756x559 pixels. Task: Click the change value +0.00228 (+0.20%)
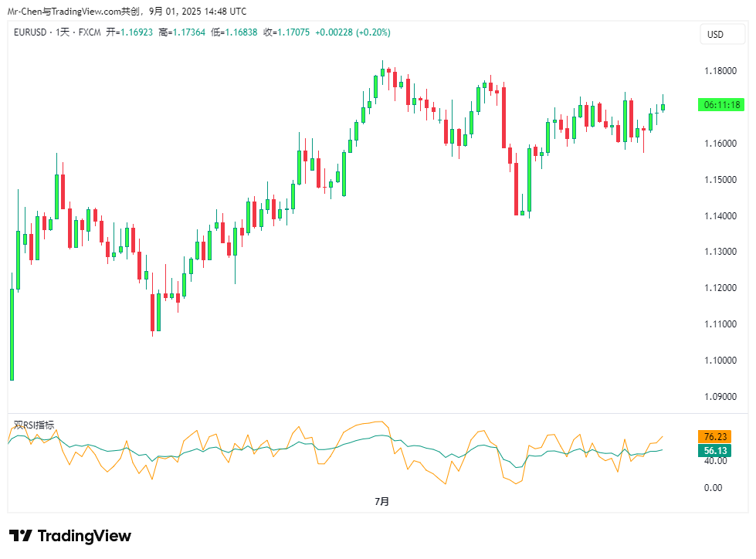point(353,32)
